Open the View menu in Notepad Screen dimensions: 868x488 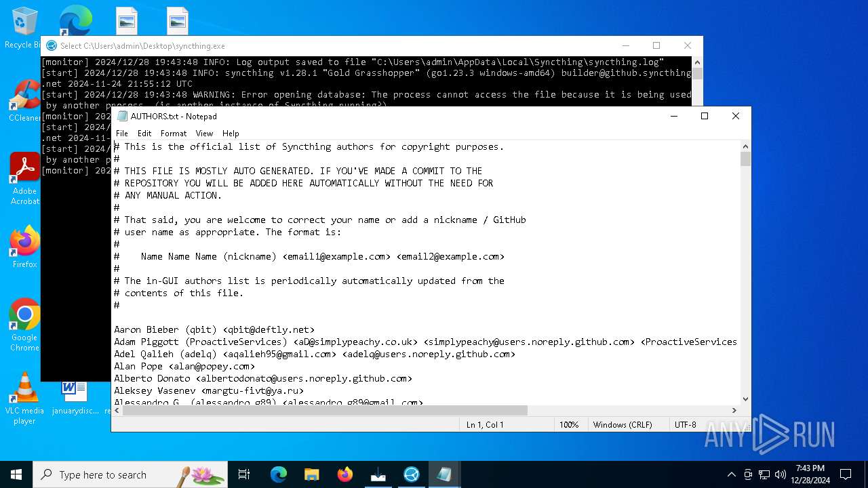click(x=204, y=134)
